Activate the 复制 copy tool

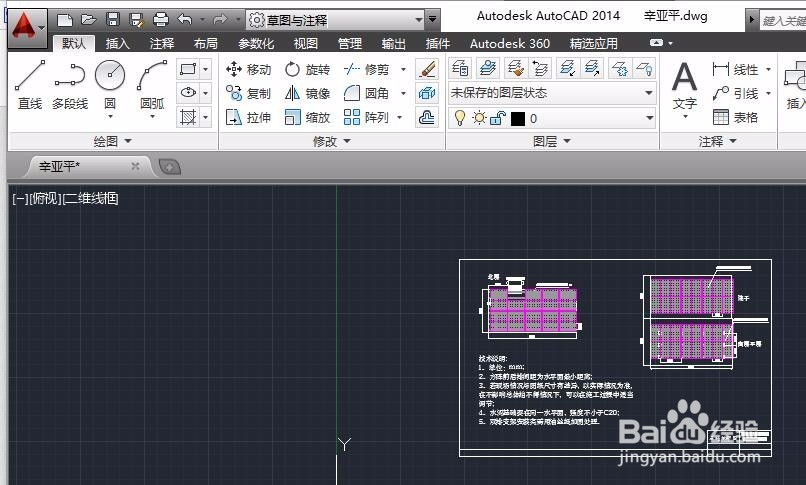click(248, 94)
